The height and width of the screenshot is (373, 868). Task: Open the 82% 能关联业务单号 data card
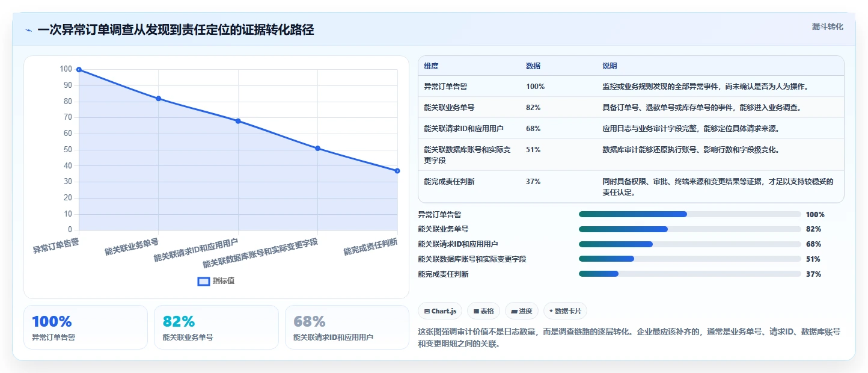216,327
